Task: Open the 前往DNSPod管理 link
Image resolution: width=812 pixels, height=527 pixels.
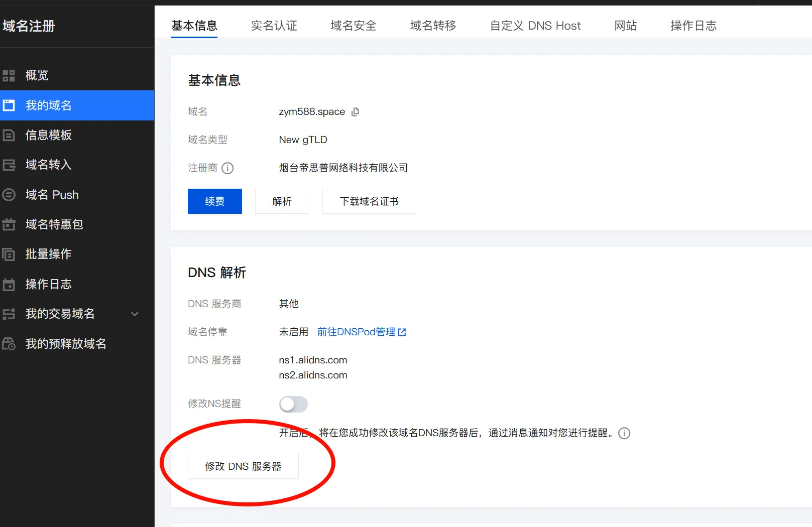Action: (361, 332)
